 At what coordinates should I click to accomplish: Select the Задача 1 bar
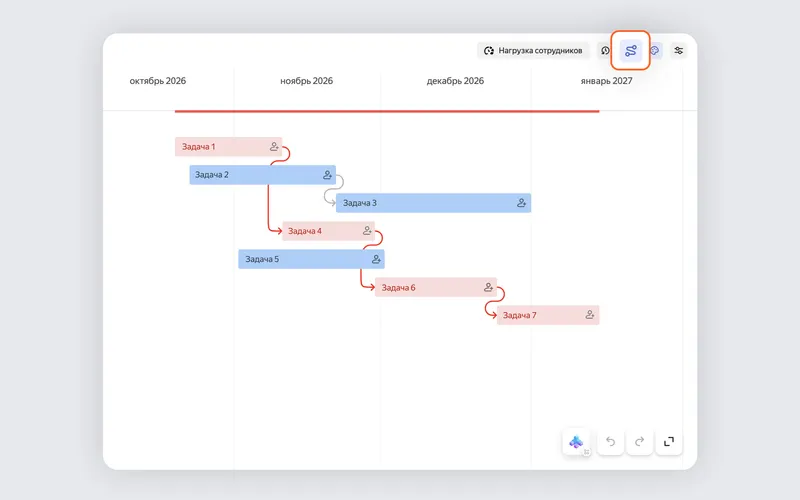229,147
